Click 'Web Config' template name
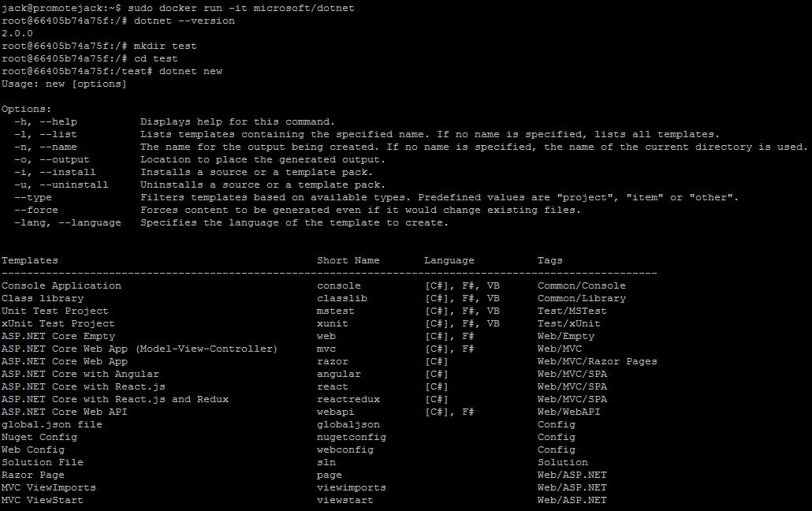Image resolution: width=812 pixels, height=511 pixels. [x=33, y=449]
